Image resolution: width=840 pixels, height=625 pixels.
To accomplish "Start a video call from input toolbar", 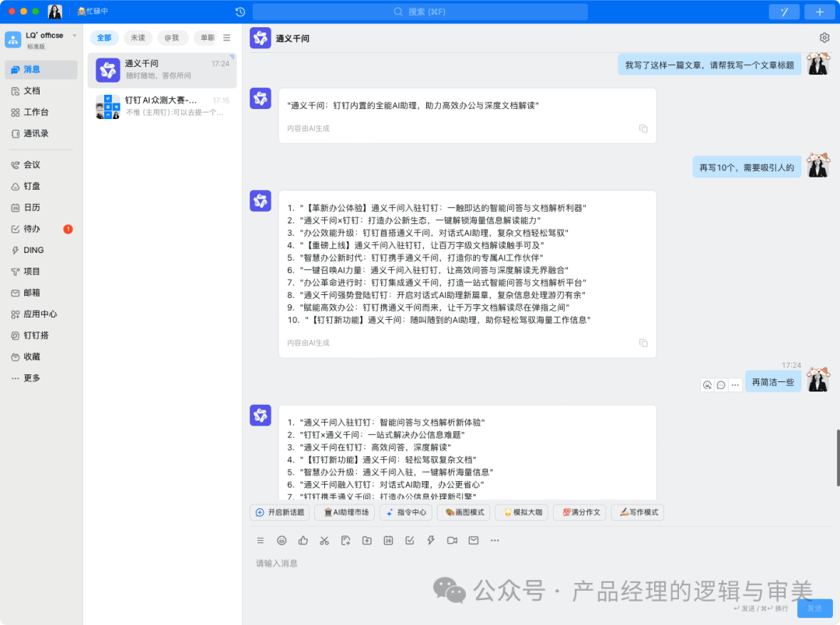I will [452, 541].
